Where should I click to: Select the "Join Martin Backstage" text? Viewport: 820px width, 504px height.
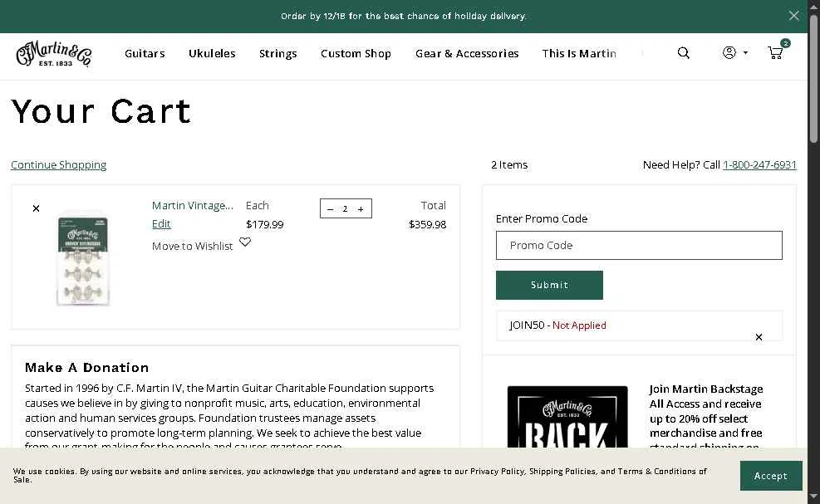click(705, 389)
